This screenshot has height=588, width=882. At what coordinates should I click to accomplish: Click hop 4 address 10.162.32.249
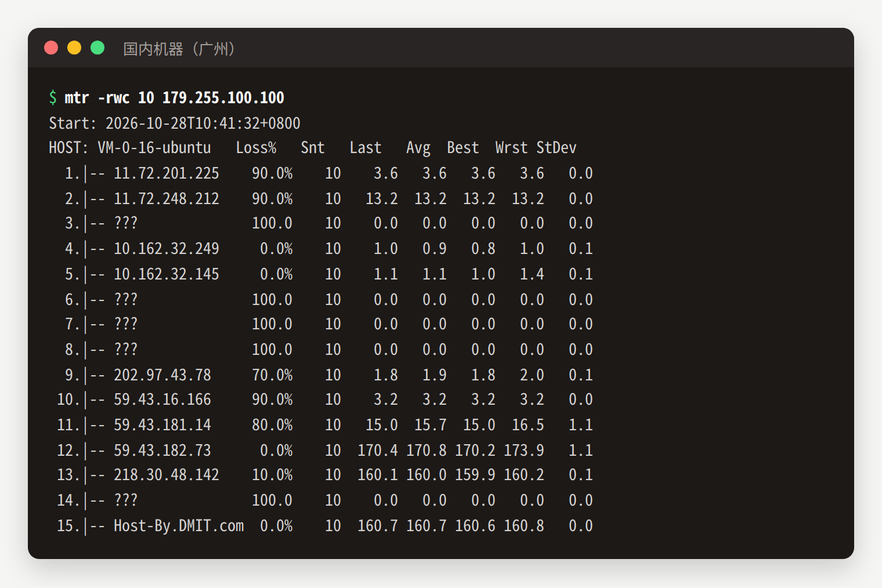(x=167, y=249)
